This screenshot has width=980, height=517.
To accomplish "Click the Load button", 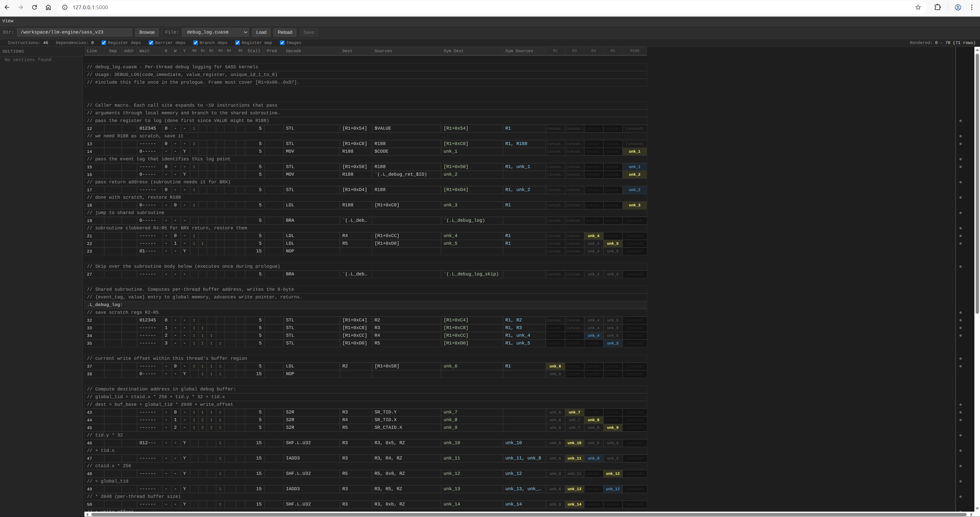I will pyautogui.click(x=261, y=32).
